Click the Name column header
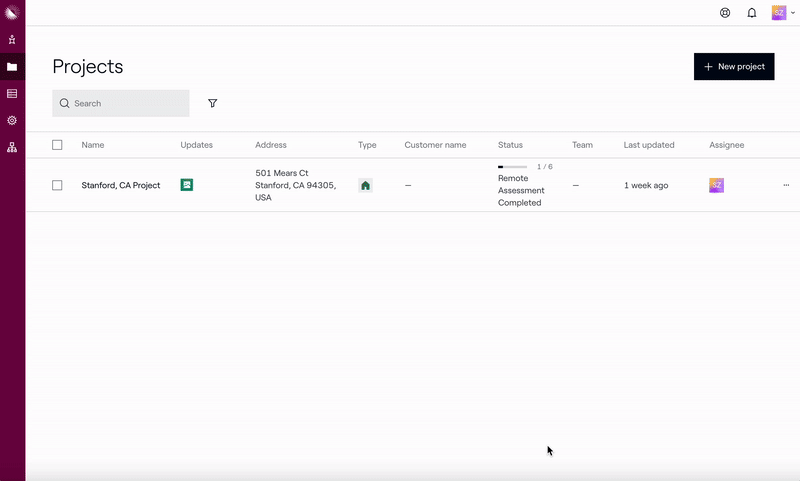The width and height of the screenshot is (800, 481). tap(92, 145)
